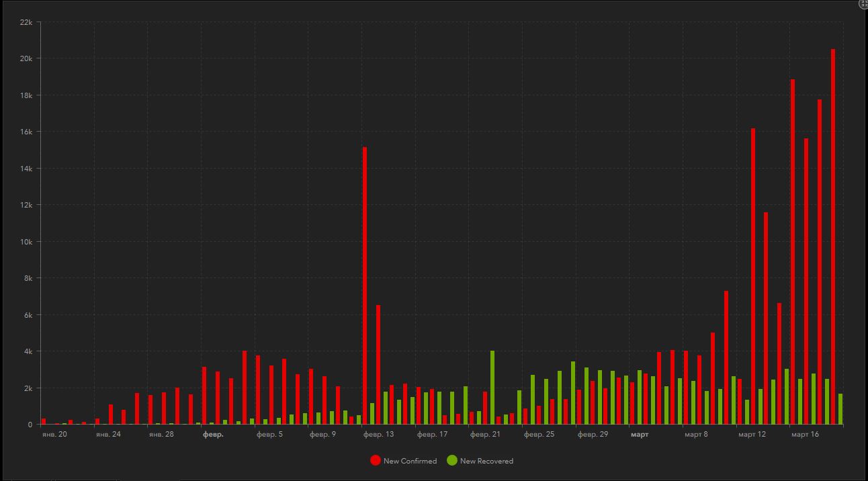Screen dimensions: 868x481
Task: Click the bold 'февр.' month label on axis
Action: tap(213, 435)
